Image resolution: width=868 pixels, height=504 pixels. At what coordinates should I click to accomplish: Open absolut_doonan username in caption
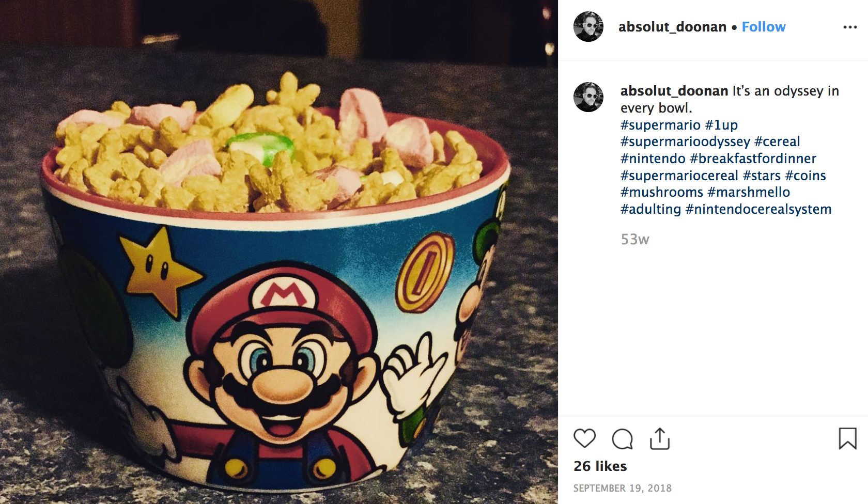coord(674,91)
